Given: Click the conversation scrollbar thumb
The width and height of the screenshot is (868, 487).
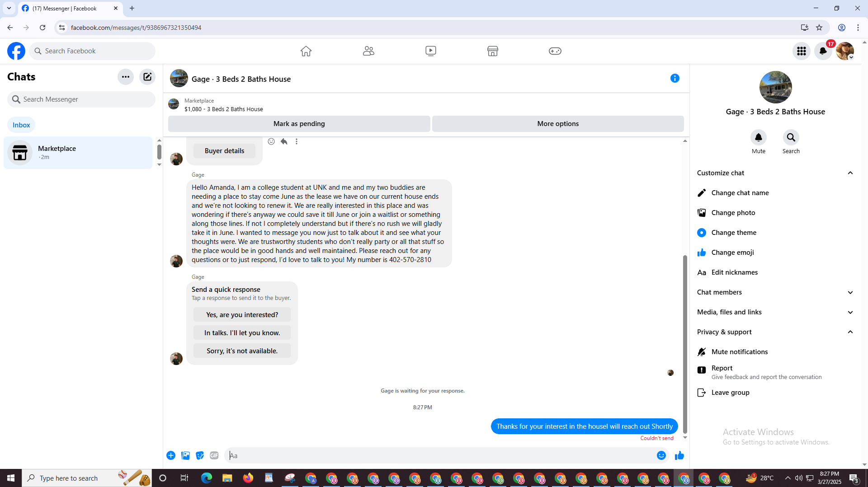Looking at the screenshot, I should click(x=685, y=344).
